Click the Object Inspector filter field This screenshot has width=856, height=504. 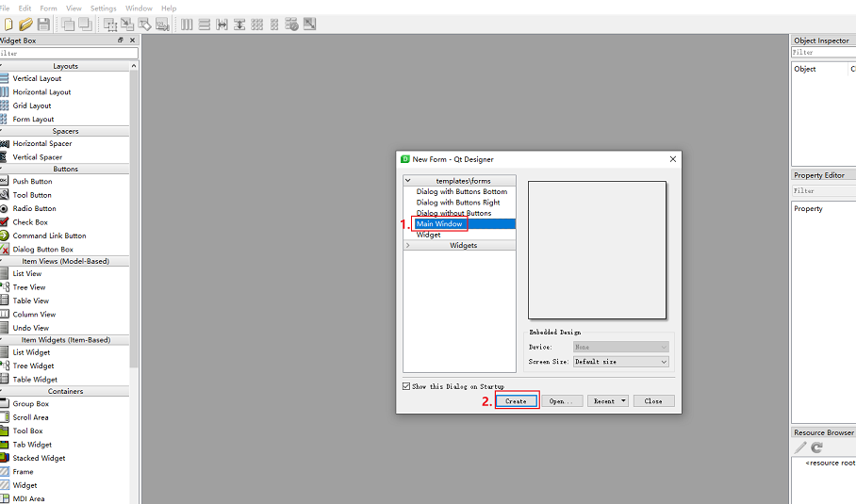(824, 53)
